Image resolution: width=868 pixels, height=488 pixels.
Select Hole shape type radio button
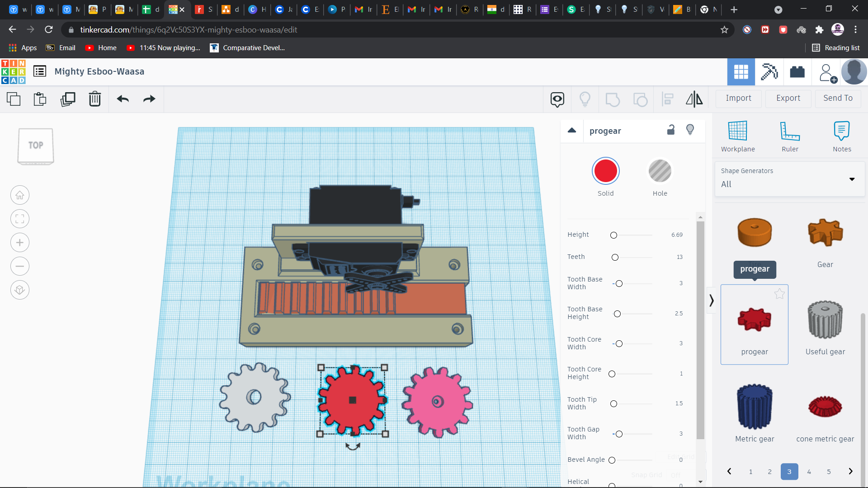(659, 171)
